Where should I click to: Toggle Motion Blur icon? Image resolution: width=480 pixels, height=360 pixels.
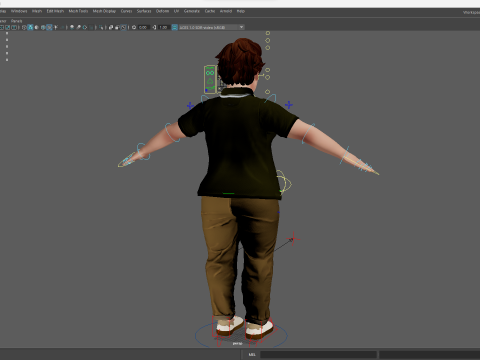[x=78, y=27]
